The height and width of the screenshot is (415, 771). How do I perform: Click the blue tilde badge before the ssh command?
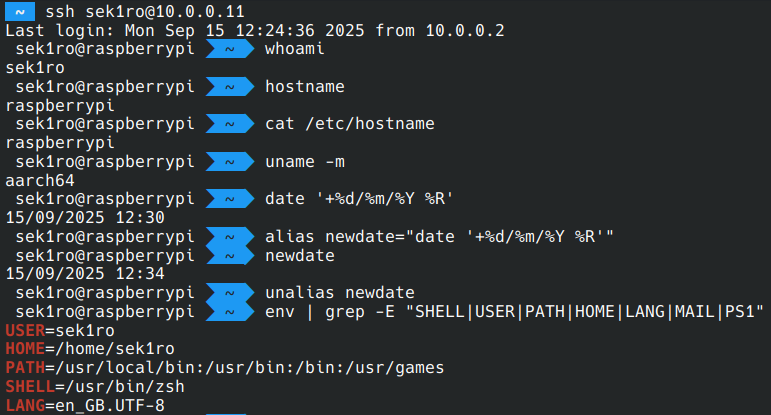[19, 11]
